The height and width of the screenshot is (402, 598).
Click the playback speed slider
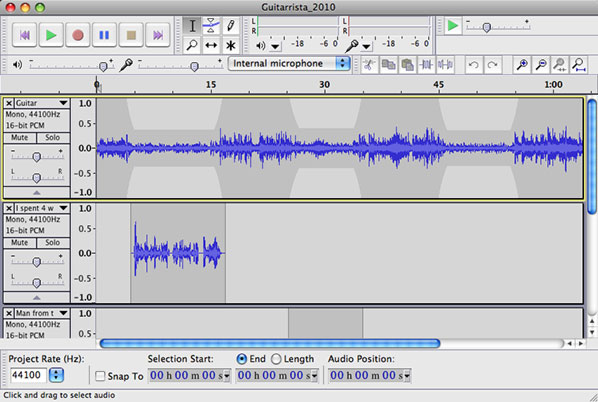coord(498,27)
